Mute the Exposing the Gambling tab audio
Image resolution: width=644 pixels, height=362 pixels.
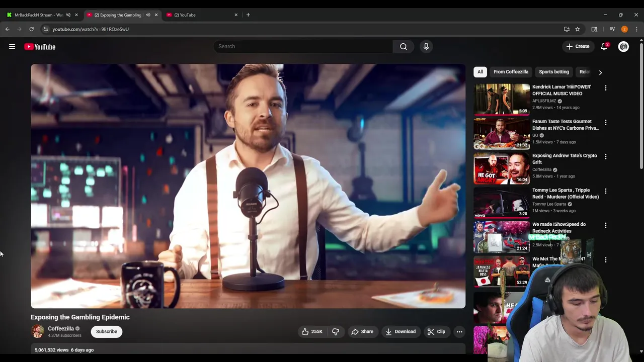(148, 15)
